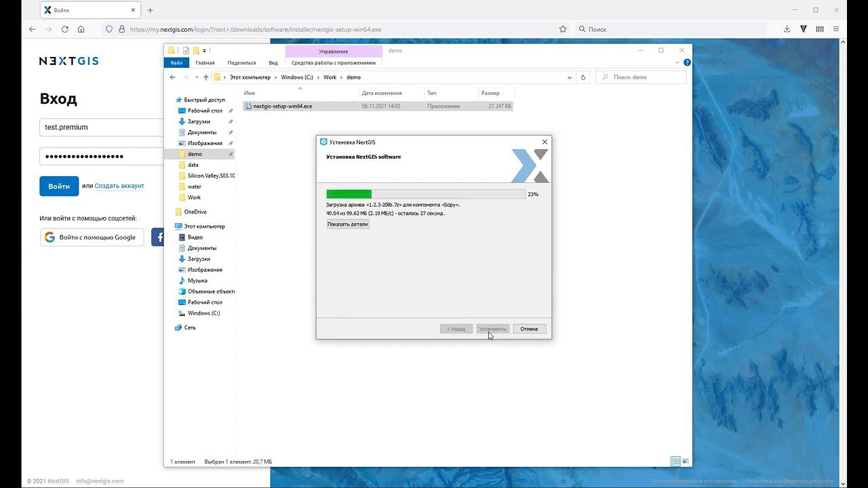
Task: Go back in Explorer window
Action: [x=172, y=77]
